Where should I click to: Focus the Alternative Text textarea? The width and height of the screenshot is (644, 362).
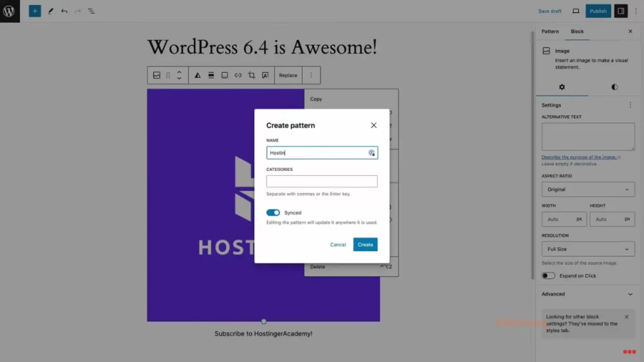click(588, 136)
